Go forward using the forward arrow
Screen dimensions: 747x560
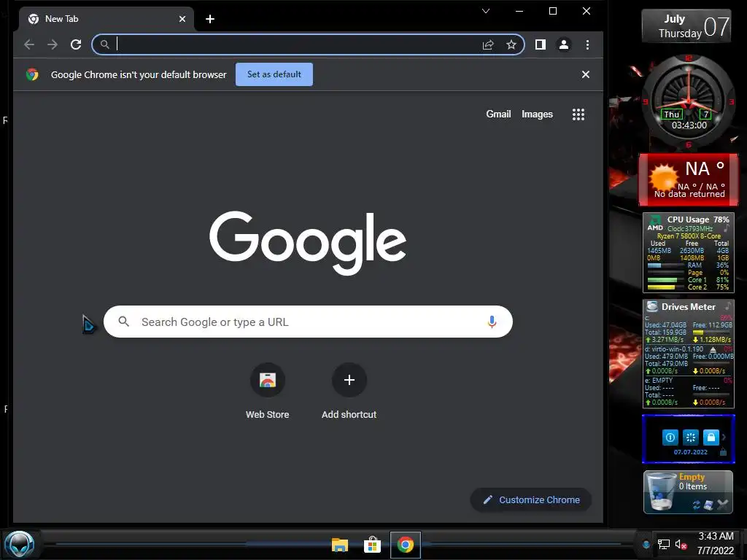53,44
